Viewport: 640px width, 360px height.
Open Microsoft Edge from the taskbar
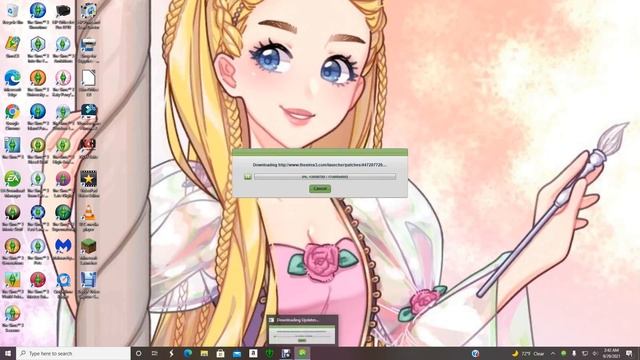[188, 353]
